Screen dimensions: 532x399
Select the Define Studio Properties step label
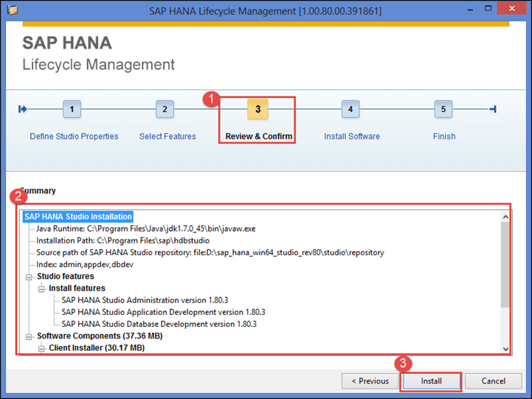coord(74,136)
